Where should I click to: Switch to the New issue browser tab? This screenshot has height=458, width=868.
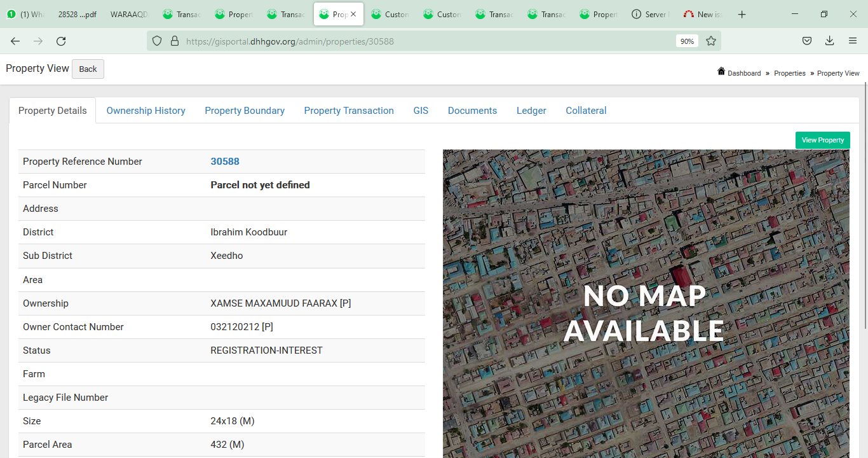pos(702,14)
